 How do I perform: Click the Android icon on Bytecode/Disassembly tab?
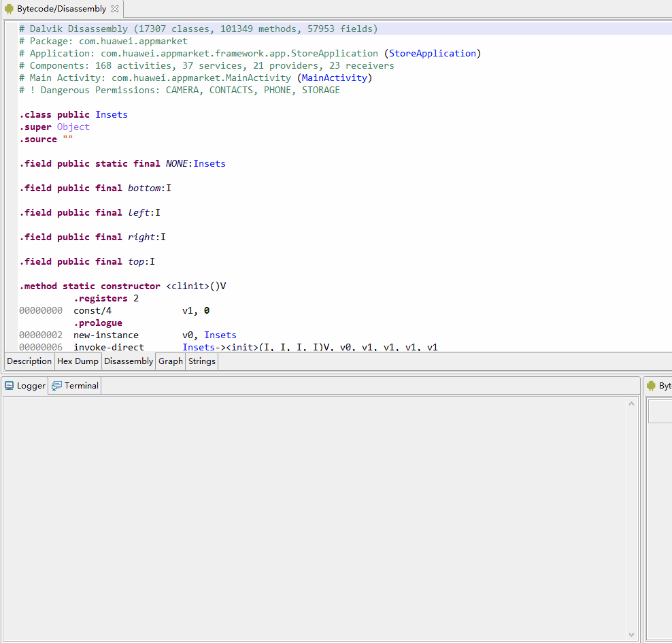(x=9, y=9)
